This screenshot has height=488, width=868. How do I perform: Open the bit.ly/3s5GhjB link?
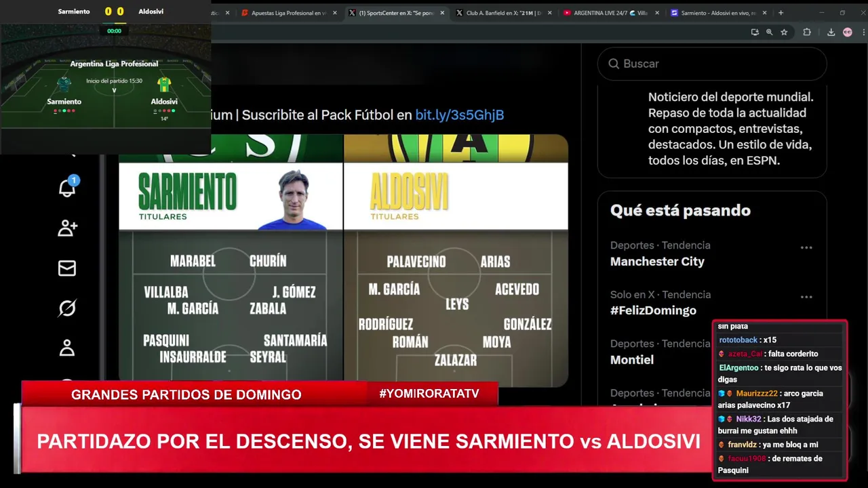point(459,115)
